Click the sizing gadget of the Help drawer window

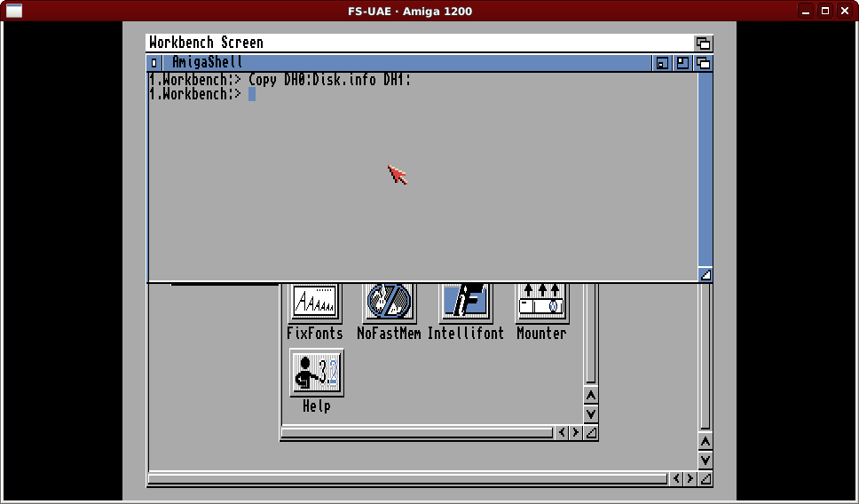click(591, 433)
